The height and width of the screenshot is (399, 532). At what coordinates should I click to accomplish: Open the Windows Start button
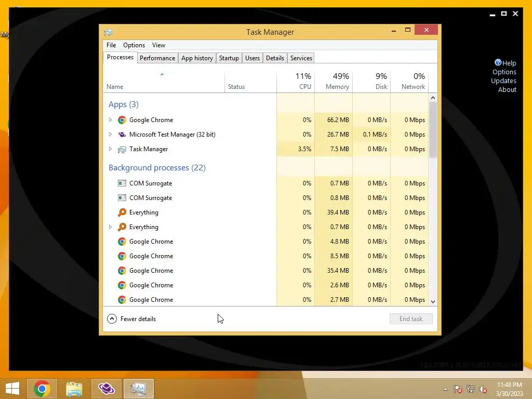coord(12,389)
